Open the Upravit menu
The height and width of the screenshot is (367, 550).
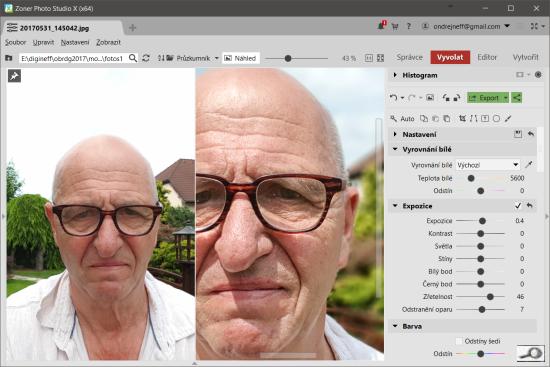coord(43,42)
